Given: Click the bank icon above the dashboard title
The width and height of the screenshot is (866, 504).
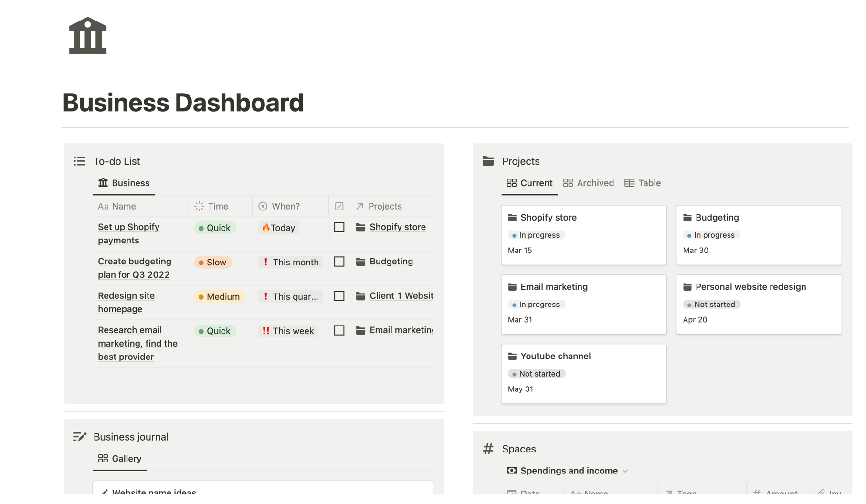Looking at the screenshot, I should point(87,35).
